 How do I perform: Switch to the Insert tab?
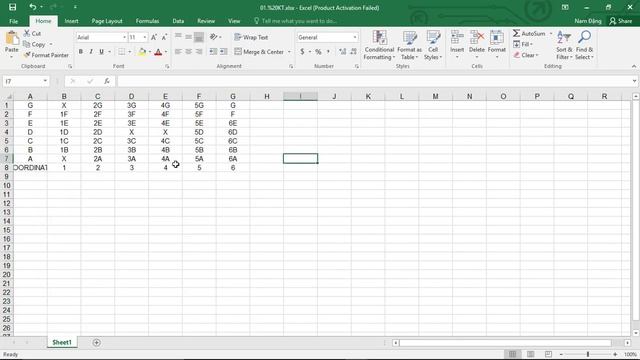[71, 21]
